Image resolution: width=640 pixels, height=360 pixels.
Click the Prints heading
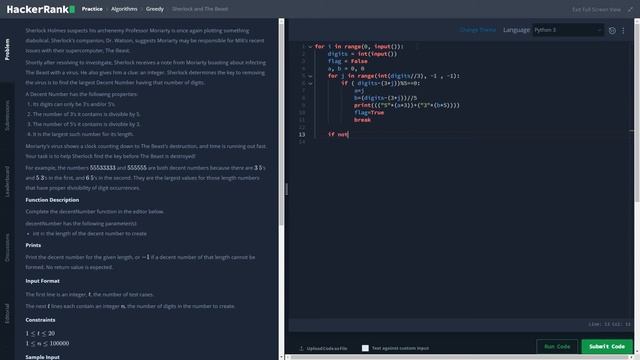(33, 245)
